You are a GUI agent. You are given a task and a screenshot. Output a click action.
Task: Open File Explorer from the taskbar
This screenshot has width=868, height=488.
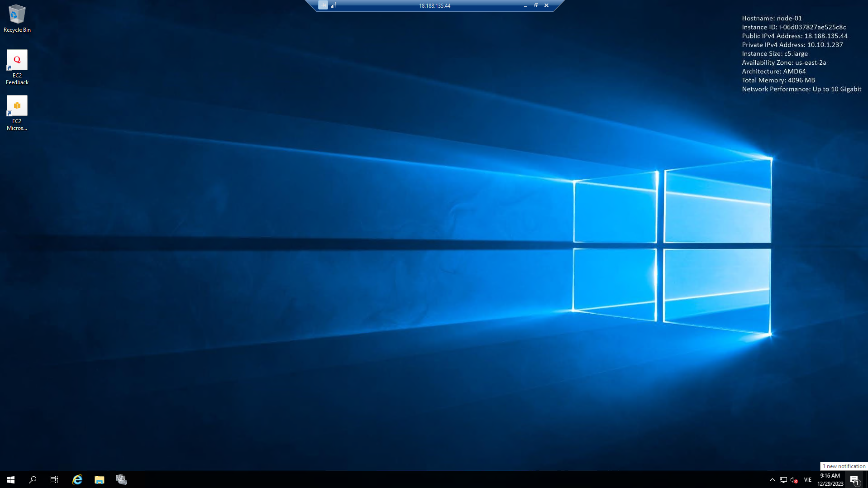click(100, 479)
